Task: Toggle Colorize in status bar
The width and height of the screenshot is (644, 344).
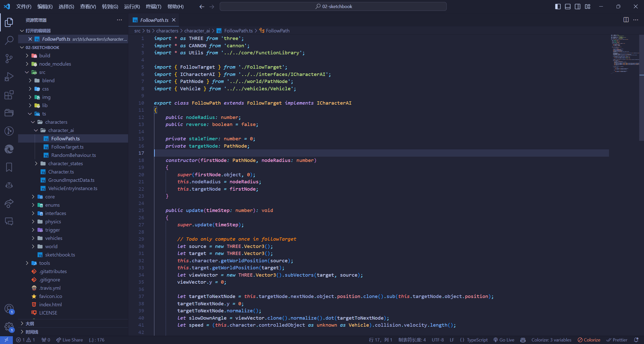Action: point(589,340)
